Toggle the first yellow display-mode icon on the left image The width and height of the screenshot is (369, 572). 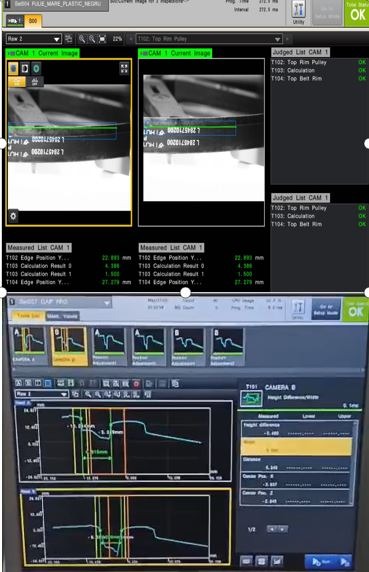tap(13, 69)
